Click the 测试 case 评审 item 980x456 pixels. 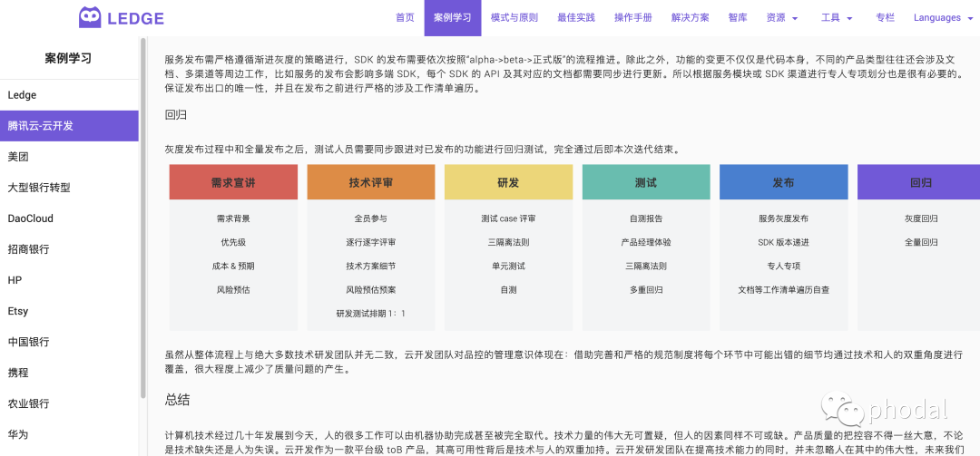pyautogui.click(x=508, y=218)
